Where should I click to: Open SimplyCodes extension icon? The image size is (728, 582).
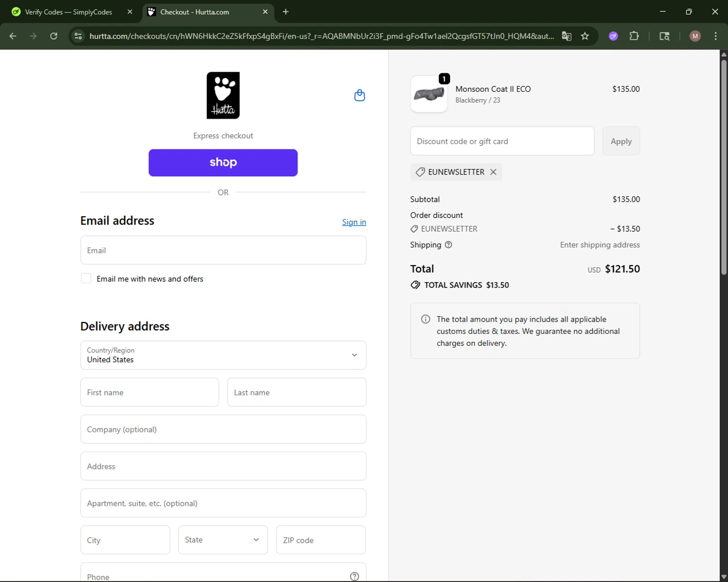tap(613, 36)
